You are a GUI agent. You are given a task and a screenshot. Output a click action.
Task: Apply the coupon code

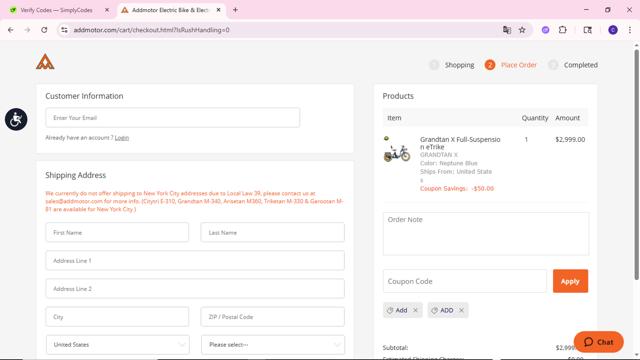(x=570, y=281)
